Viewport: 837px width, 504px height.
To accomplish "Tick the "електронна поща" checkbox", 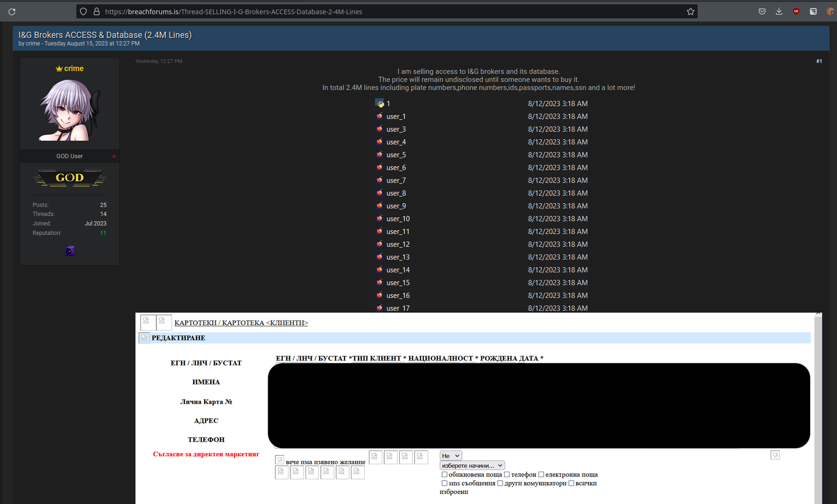I will 541,474.
